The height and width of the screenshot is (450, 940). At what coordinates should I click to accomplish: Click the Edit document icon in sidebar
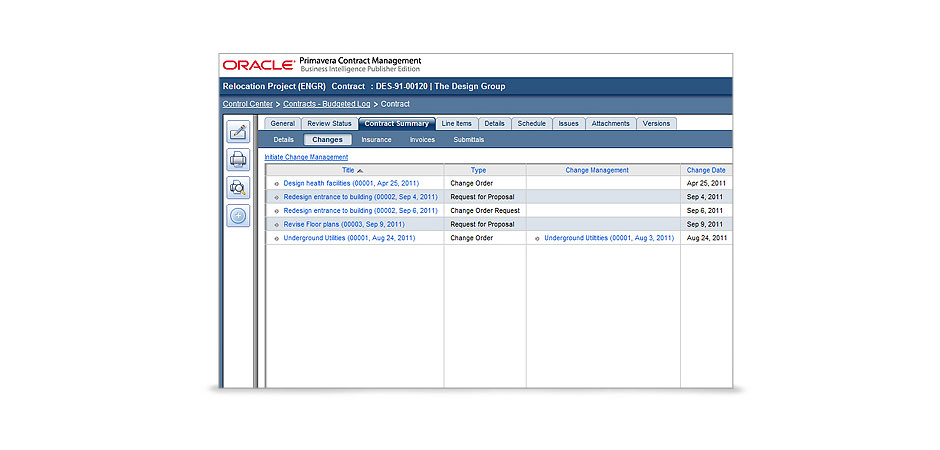click(x=238, y=131)
